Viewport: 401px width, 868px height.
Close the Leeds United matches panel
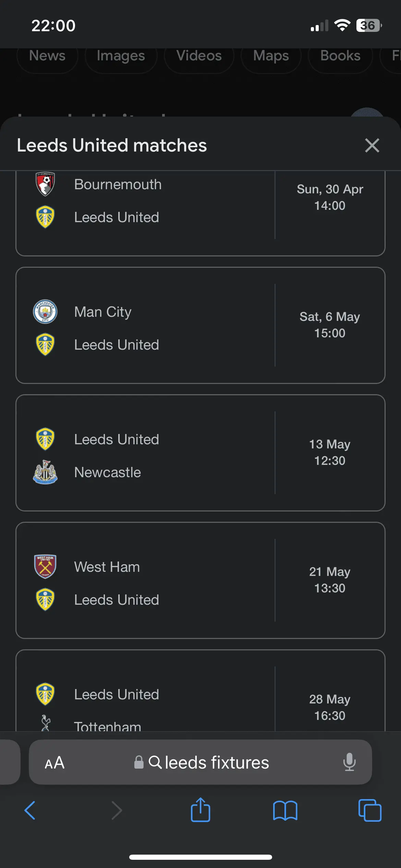[x=372, y=145]
